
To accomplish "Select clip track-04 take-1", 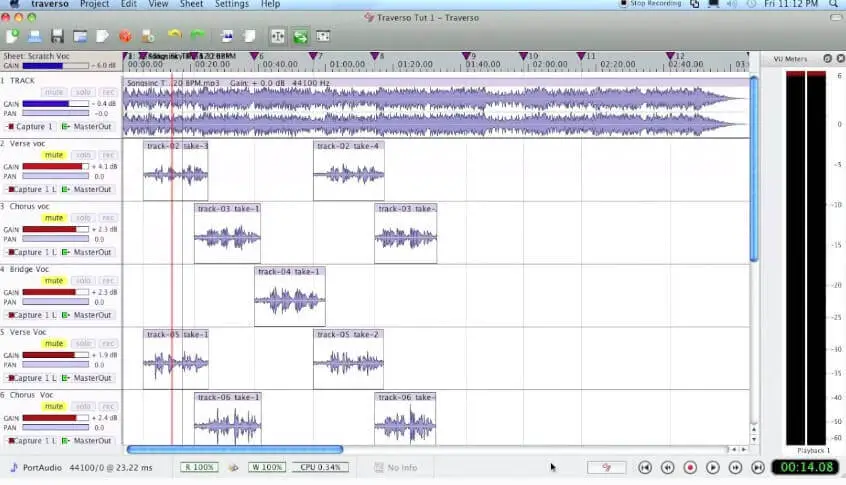I will (x=290, y=296).
